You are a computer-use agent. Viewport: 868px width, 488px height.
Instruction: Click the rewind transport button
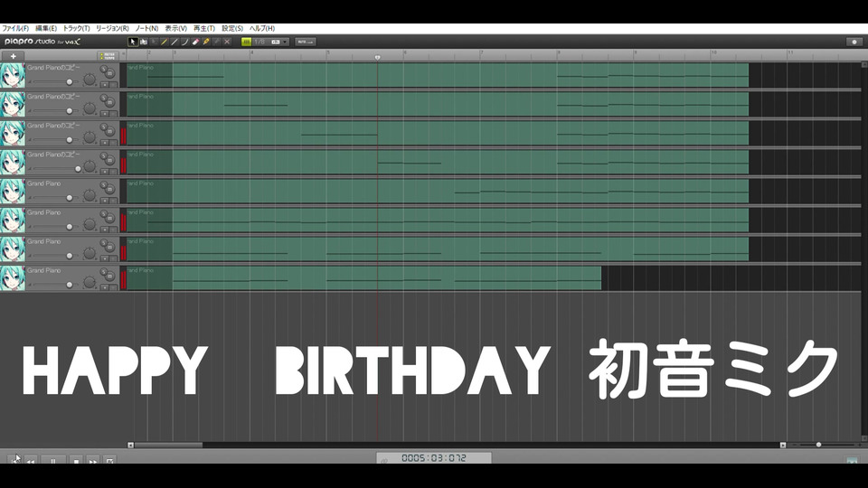click(x=31, y=460)
